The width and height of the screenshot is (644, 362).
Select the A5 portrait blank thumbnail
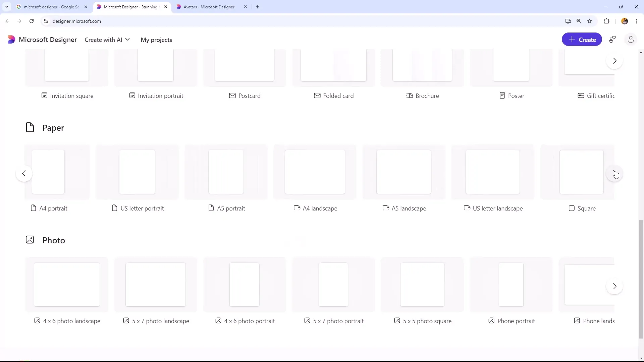[226, 172]
